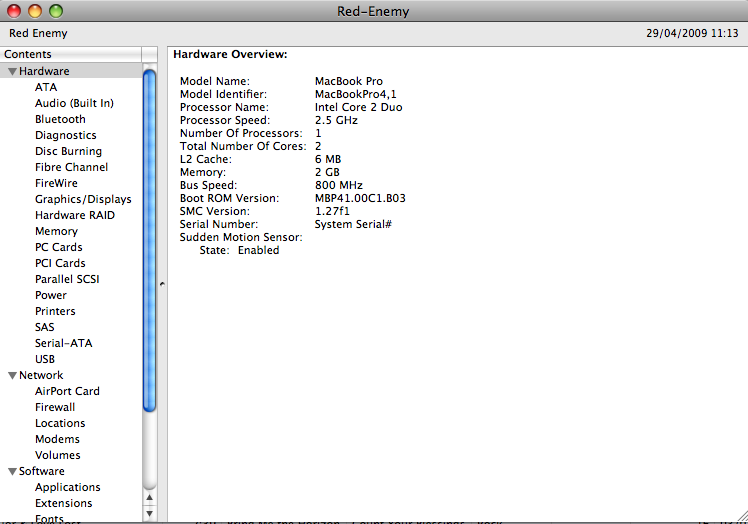Click the pane splitter handle

(162, 284)
